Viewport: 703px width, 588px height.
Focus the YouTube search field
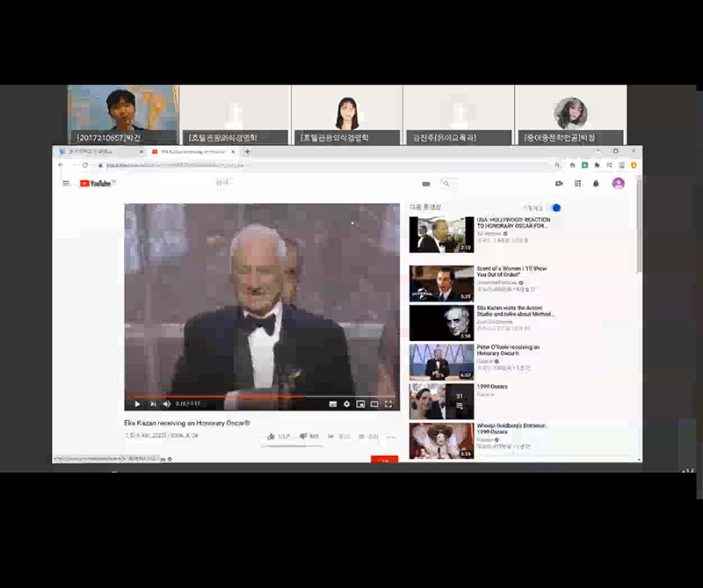click(314, 183)
